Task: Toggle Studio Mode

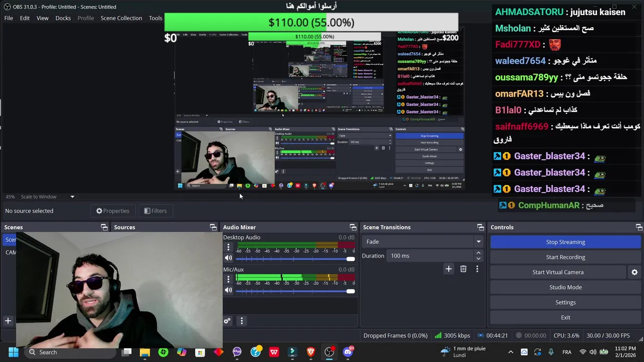Action: tap(566, 287)
